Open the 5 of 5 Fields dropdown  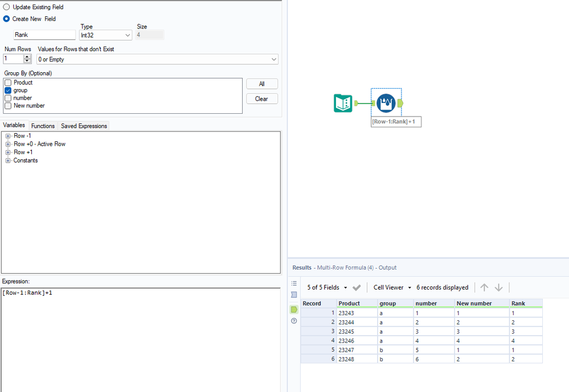327,287
